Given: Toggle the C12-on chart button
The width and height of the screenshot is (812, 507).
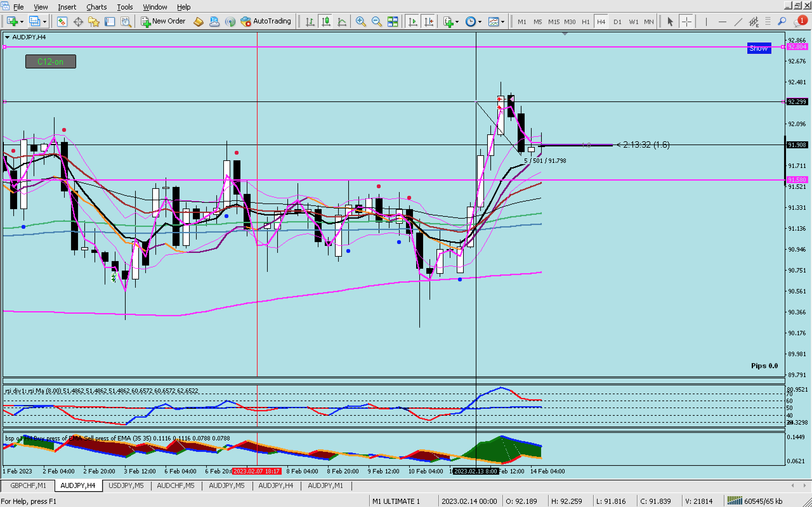Looking at the screenshot, I should point(51,62).
